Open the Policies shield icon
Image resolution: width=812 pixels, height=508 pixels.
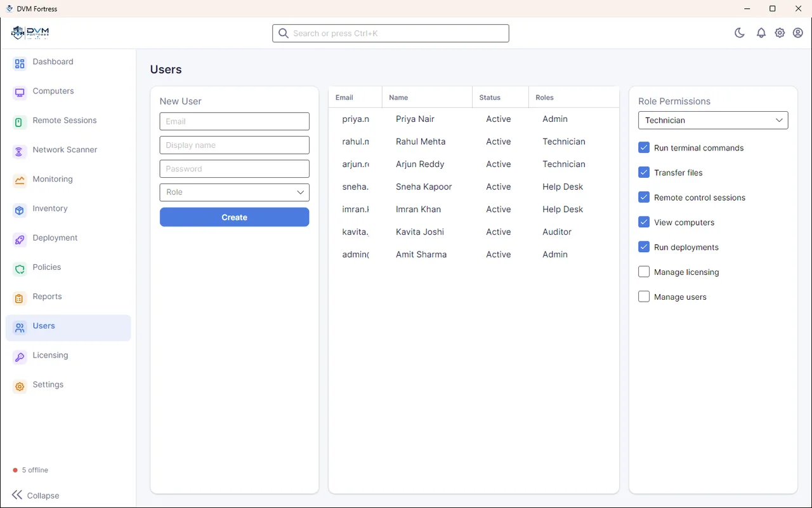coord(20,269)
